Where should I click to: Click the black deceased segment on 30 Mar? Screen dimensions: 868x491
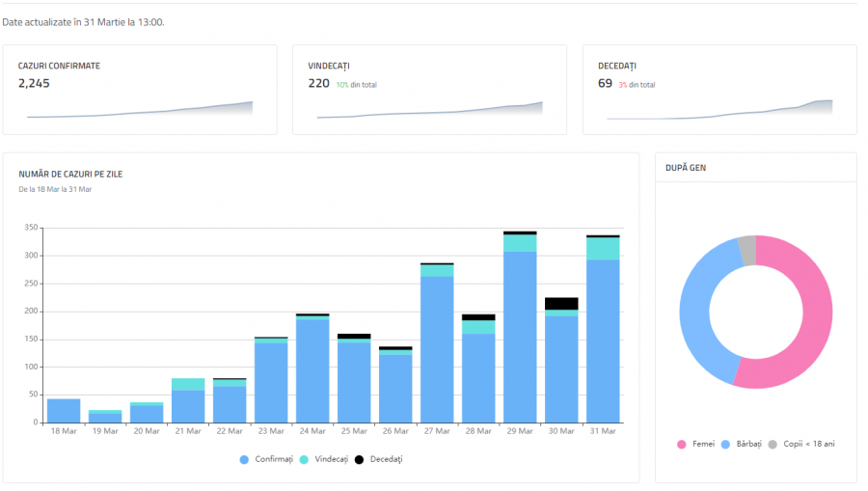tap(561, 303)
